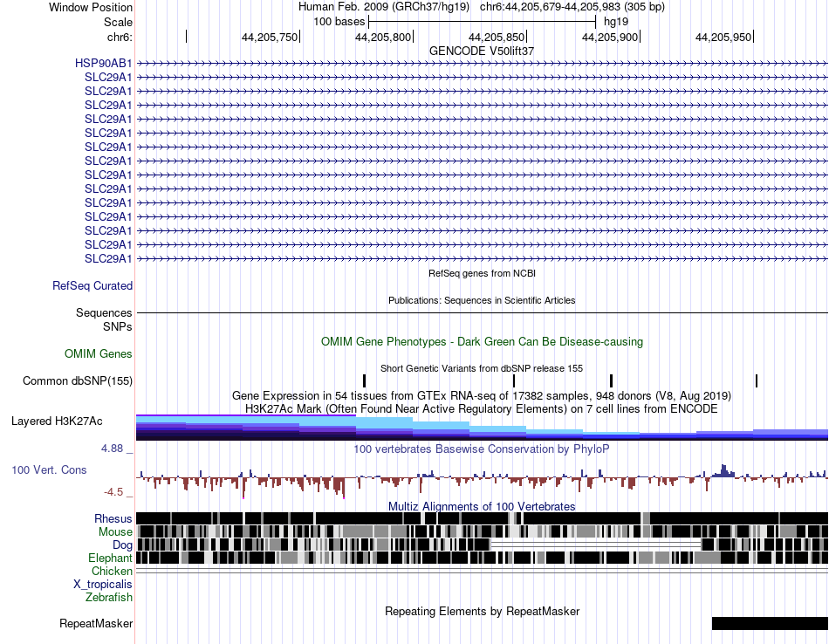Click the 44,205,950 ruler position

coord(723,37)
